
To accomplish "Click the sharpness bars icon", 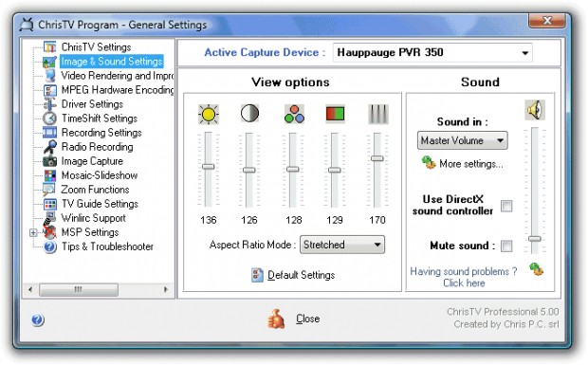I will click(378, 114).
